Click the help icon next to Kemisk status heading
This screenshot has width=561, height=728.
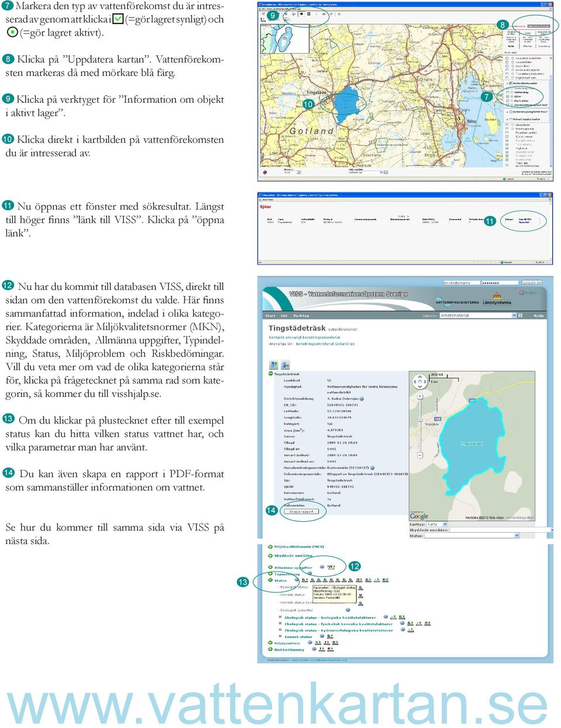[322, 636]
